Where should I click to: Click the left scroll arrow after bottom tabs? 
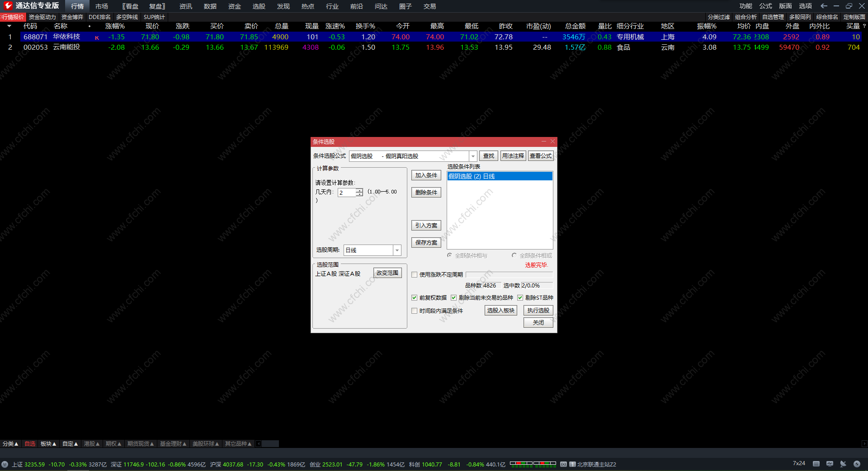(259, 444)
